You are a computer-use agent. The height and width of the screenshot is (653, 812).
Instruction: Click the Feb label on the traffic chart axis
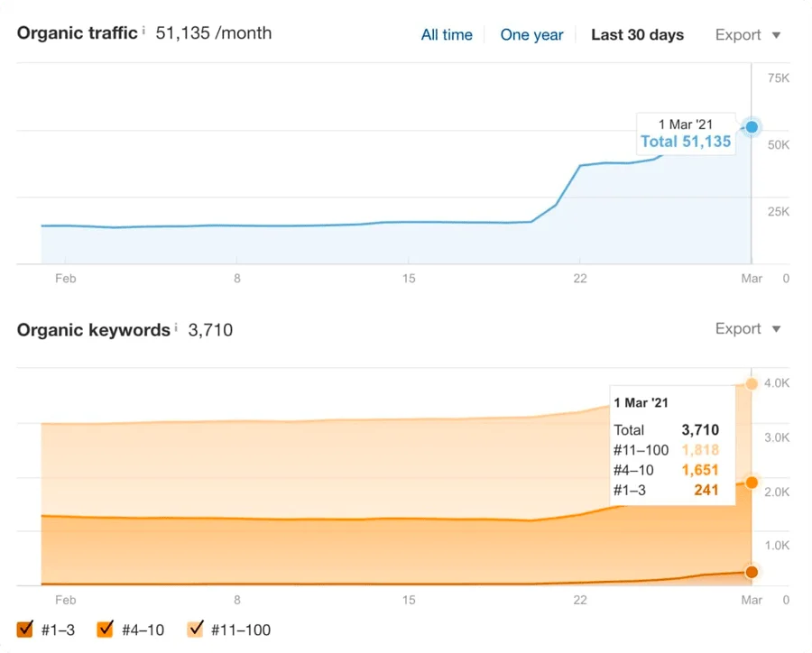65,279
